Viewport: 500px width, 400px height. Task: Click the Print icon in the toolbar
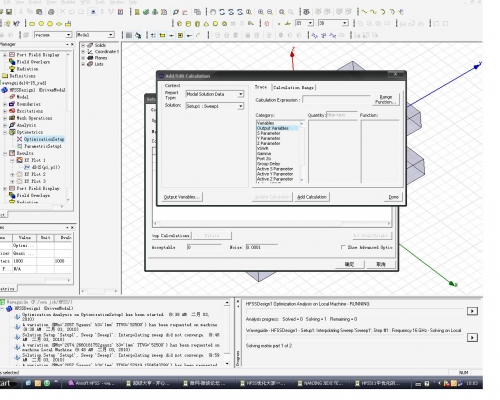click(x=51, y=12)
